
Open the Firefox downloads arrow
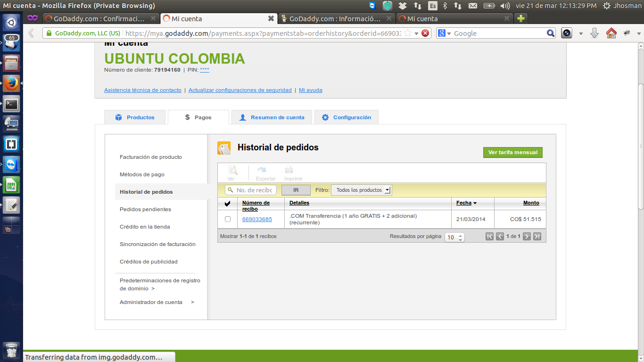pos(594,33)
